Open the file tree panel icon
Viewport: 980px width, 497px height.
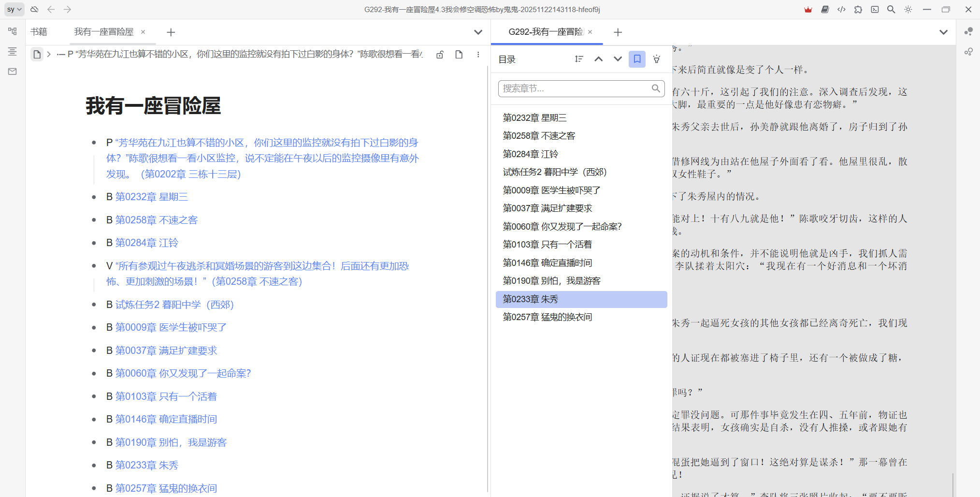click(13, 31)
